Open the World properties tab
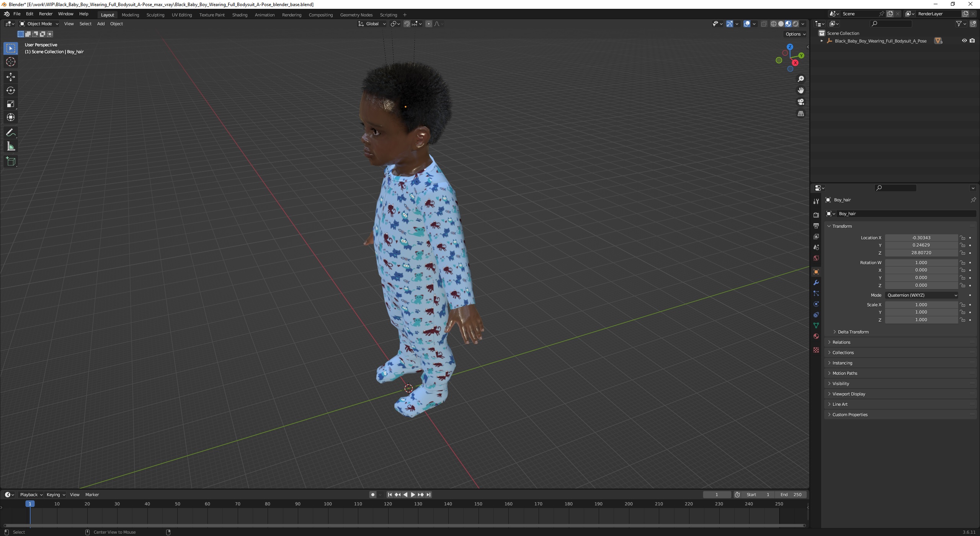 (816, 258)
